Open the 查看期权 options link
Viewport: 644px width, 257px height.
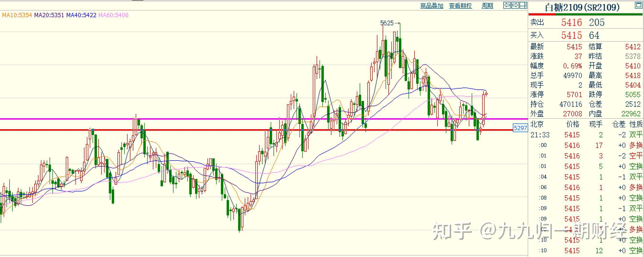coord(460,6)
